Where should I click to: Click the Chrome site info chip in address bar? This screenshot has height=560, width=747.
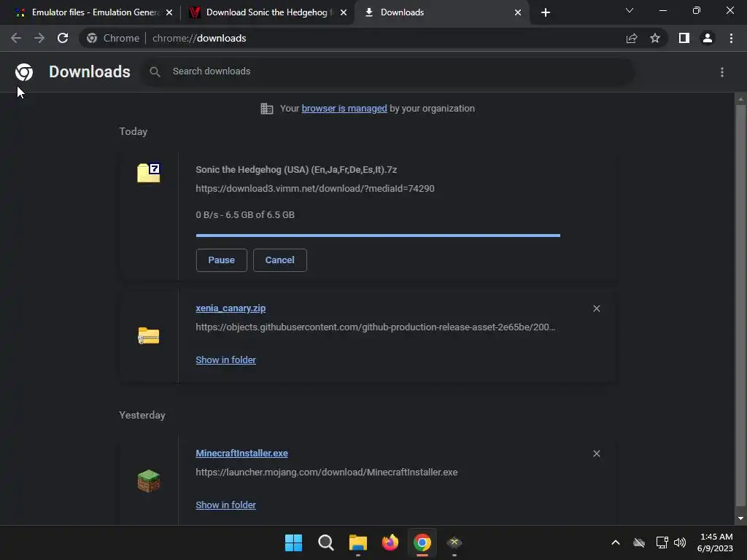click(113, 38)
